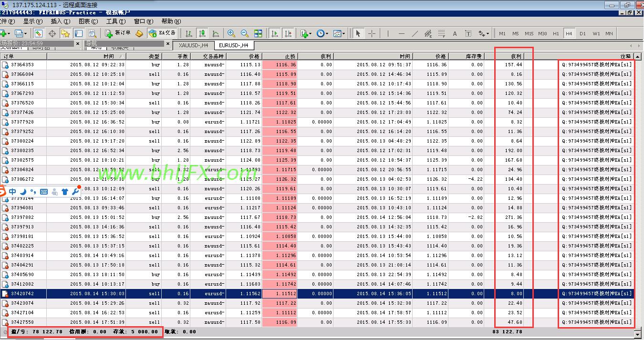This screenshot has width=644, height=340.
Task: Select the arrows objects tool
Action: pyautogui.click(x=481, y=33)
